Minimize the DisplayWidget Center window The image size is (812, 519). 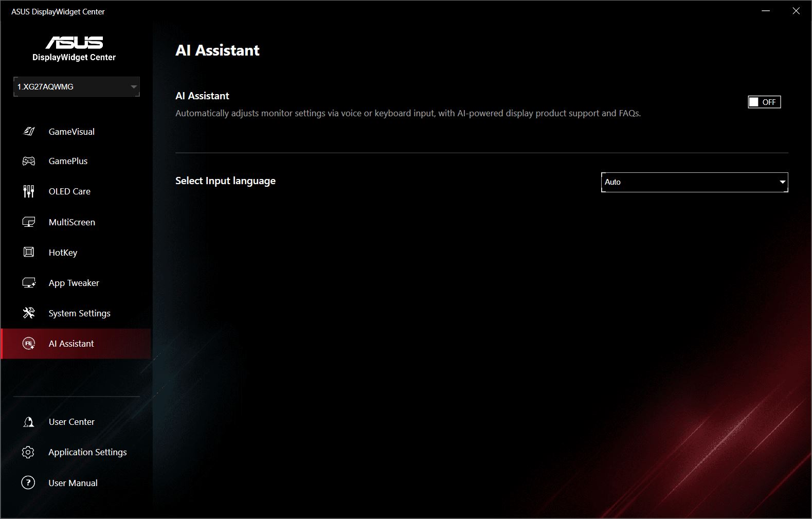pos(766,11)
